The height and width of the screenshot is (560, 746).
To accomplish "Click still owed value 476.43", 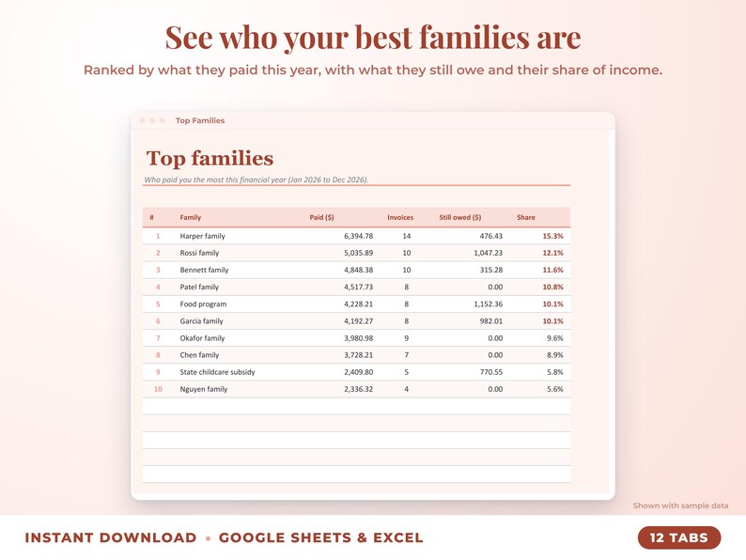I will [491, 236].
